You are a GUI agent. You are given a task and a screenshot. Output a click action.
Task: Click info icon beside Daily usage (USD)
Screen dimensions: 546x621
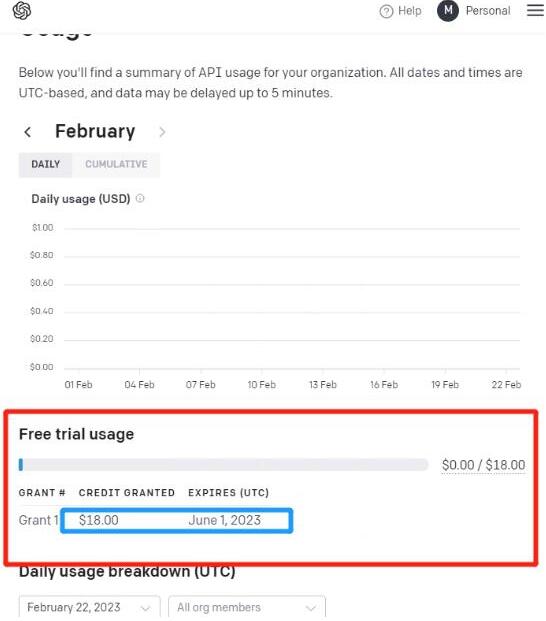tap(140, 198)
